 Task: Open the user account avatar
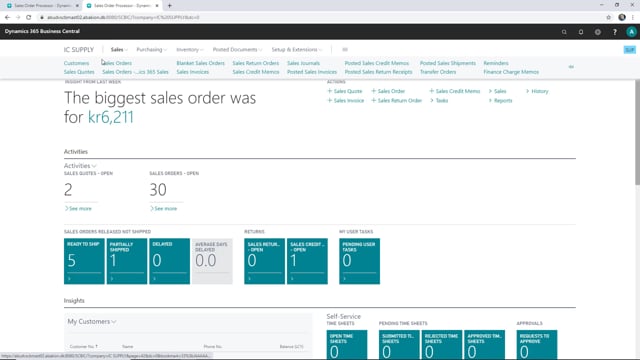click(x=631, y=32)
